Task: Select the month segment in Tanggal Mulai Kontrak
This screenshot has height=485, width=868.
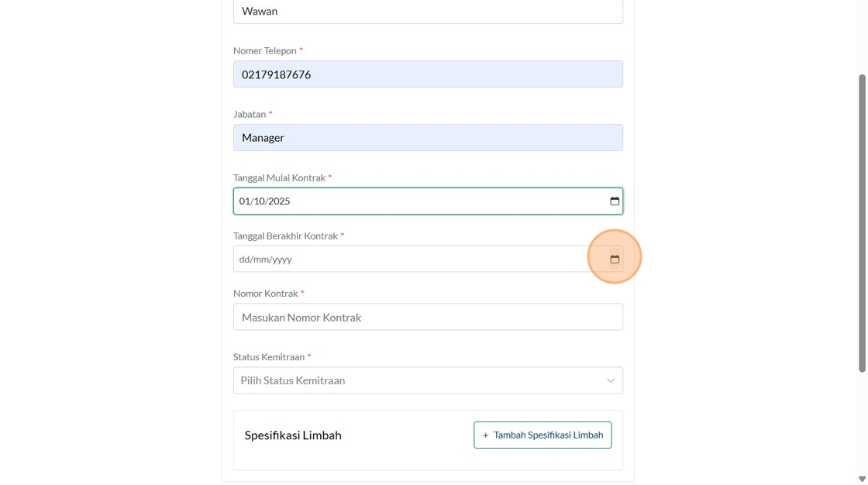Action: click(260, 201)
